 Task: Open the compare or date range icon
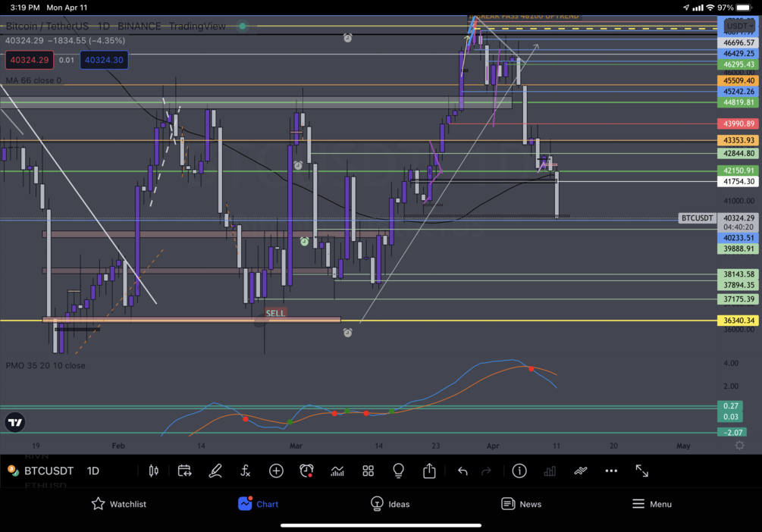(185, 471)
